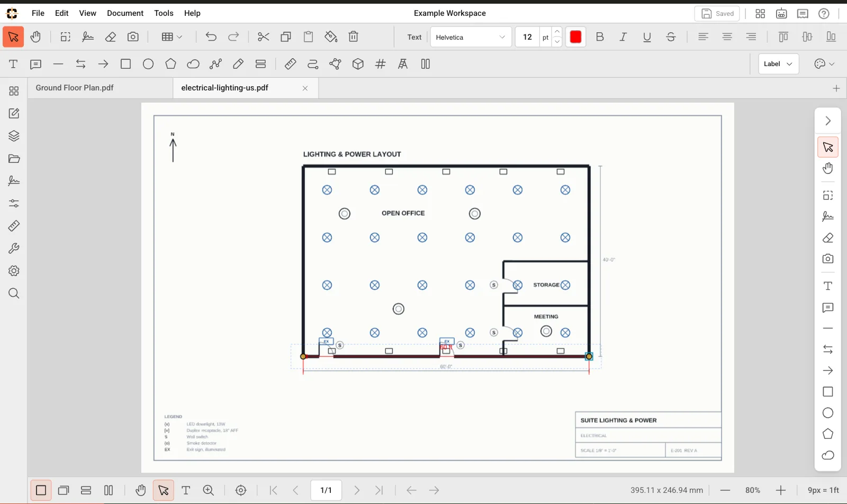The height and width of the screenshot is (504, 847).
Task: Click the Saved button
Action: click(x=717, y=14)
